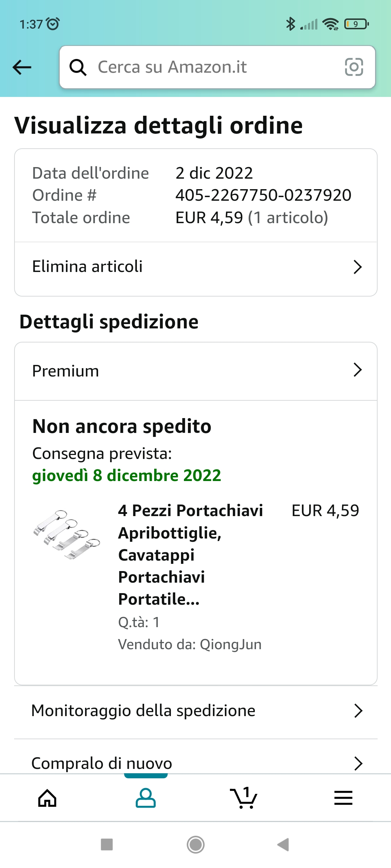The width and height of the screenshot is (391, 868).
Task: Focus the Cerca su Amazon.it field
Action: coord(217,67)
